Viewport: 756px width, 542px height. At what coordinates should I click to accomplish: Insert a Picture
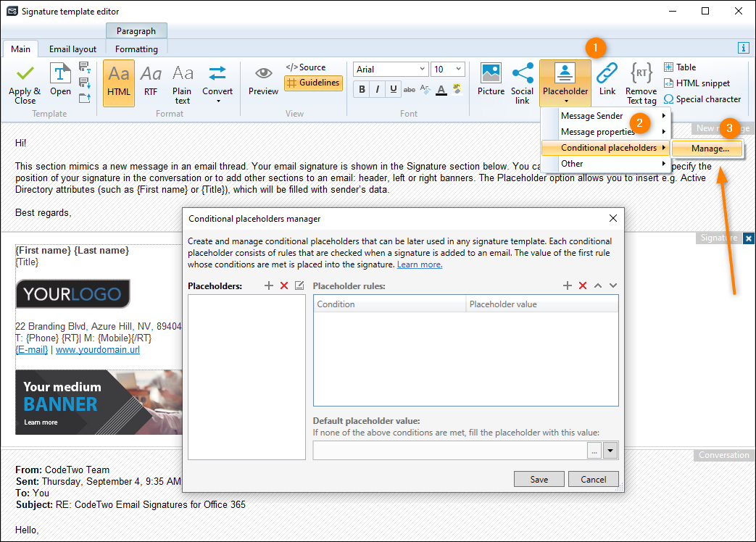tap(491, 80)
